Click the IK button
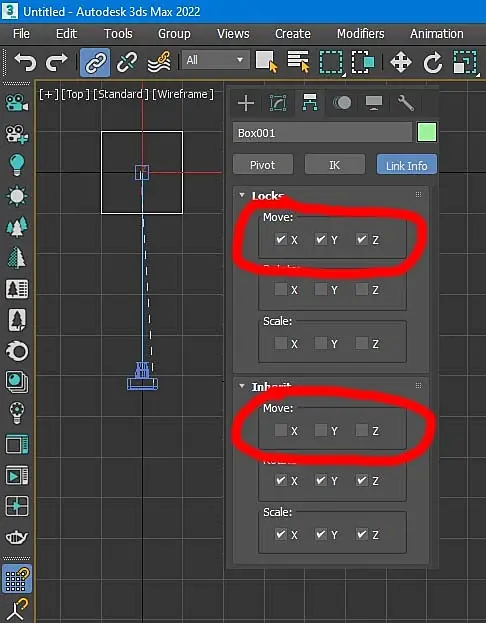The height and width of the screenshot is (623, 486). (335, 164)
